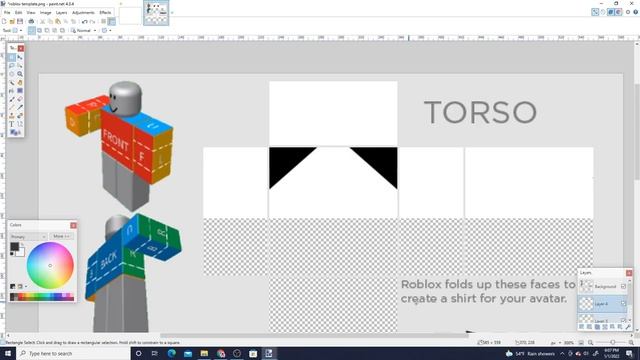
Task: Open the File menu
Action: coord(7,13)
